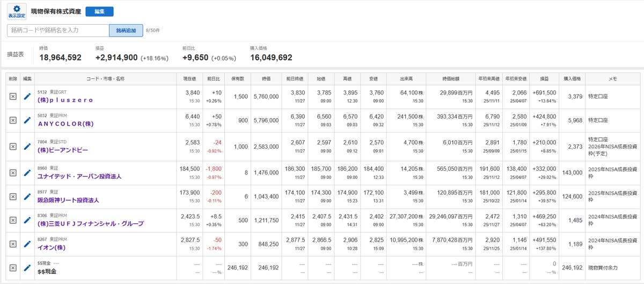Edit the $$現金 cash row
Screen dimensions: 644x284
(x=27, y=267)
